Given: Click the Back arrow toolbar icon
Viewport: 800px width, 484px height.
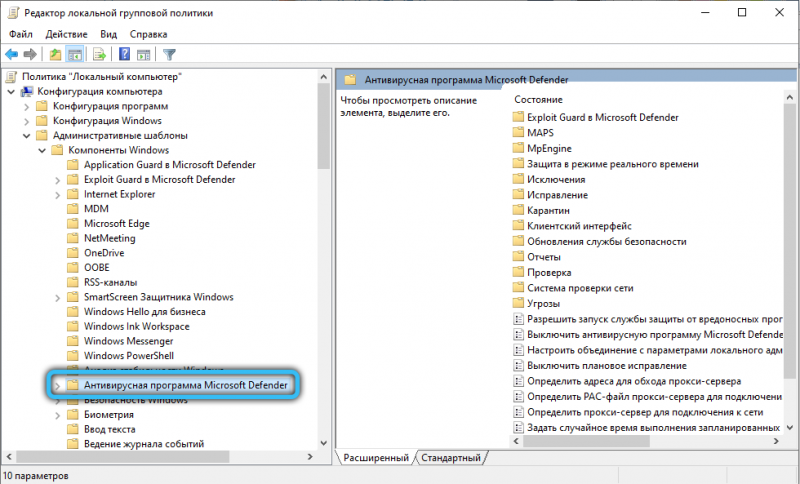Looking at the screenshot, I should pos(11,54).
